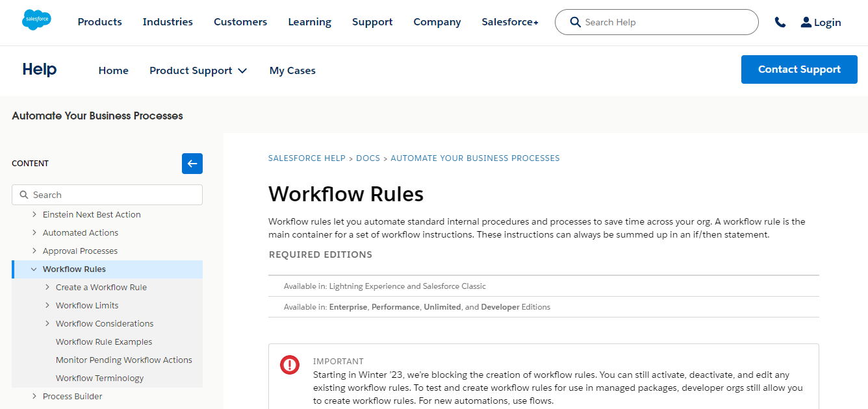Open the Company menu
The image size is (868, 409).
pos(437,22)
